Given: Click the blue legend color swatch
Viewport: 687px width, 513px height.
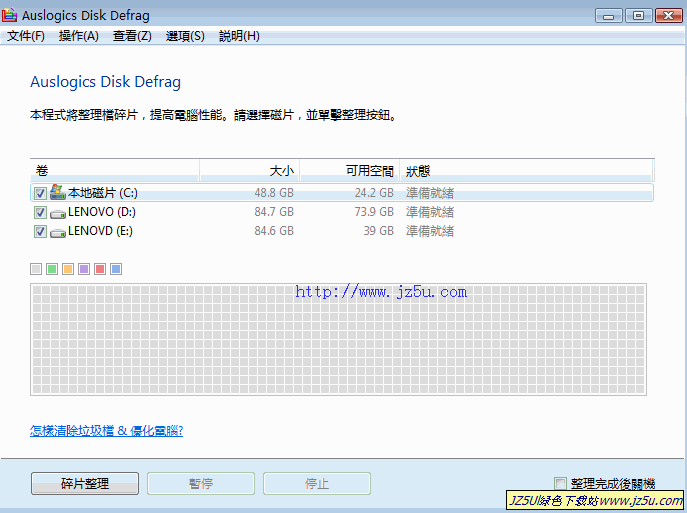Looking at the screenshot, I should click(x=116, y=269).
